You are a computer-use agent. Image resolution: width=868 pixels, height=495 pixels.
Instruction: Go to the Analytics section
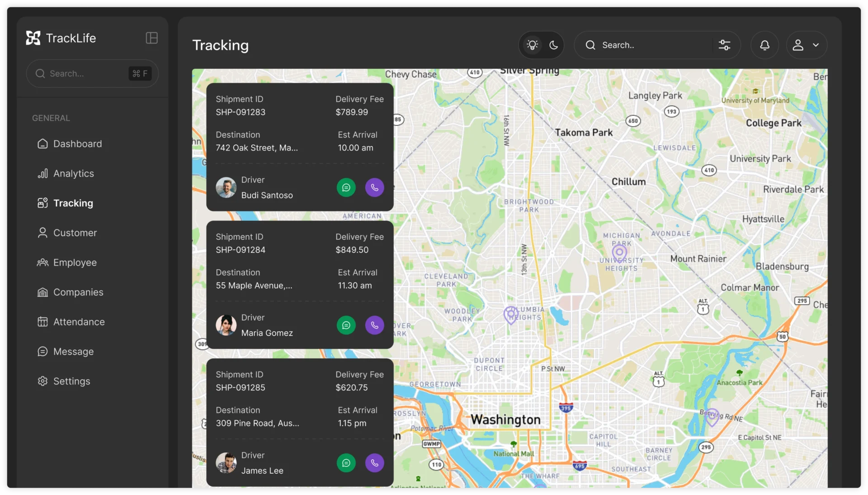[73, 174]
